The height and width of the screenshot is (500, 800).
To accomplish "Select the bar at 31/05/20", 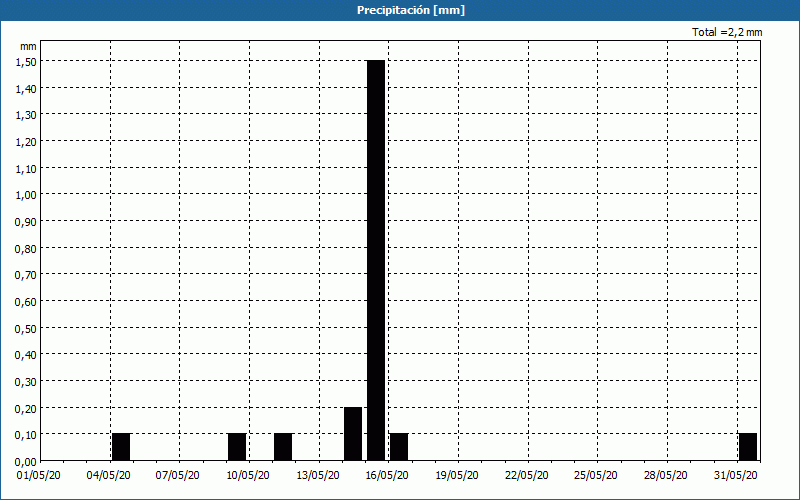I will tap(748, 447).
